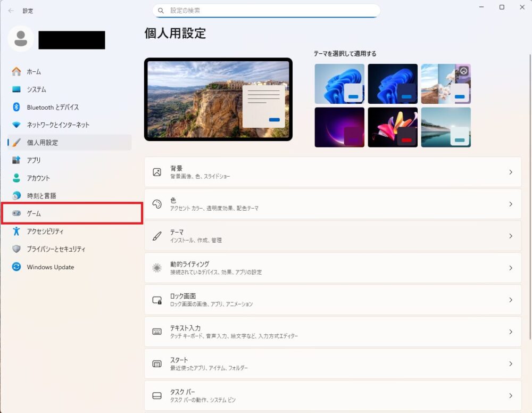Click the back arrow at top left
The width and height of the screenshot is (532, 413).
click(11, 11)
